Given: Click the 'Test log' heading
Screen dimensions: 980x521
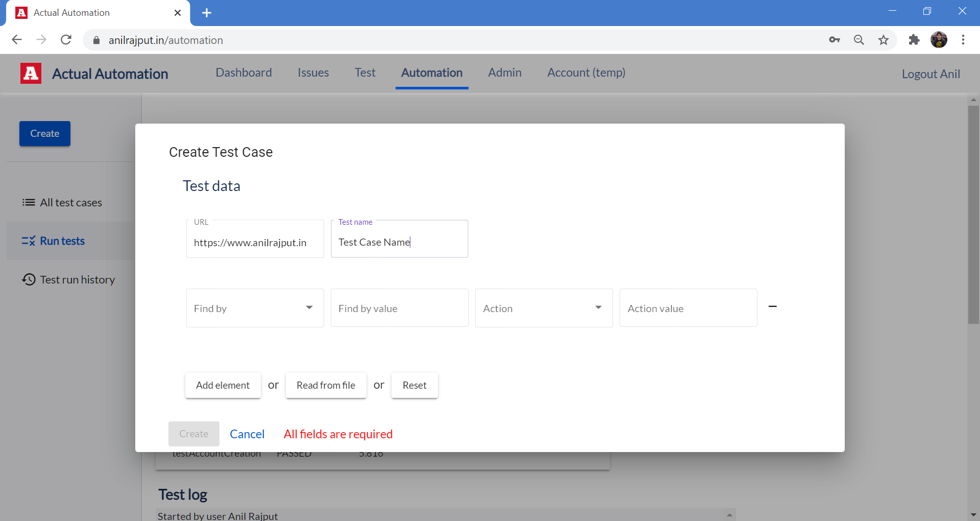Looking at the screenshot, I should [x=183, y=494].
